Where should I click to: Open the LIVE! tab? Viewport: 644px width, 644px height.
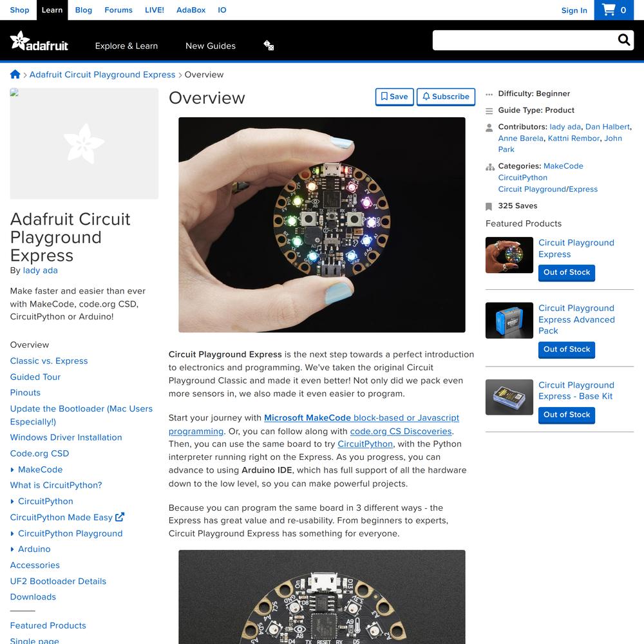155,10
